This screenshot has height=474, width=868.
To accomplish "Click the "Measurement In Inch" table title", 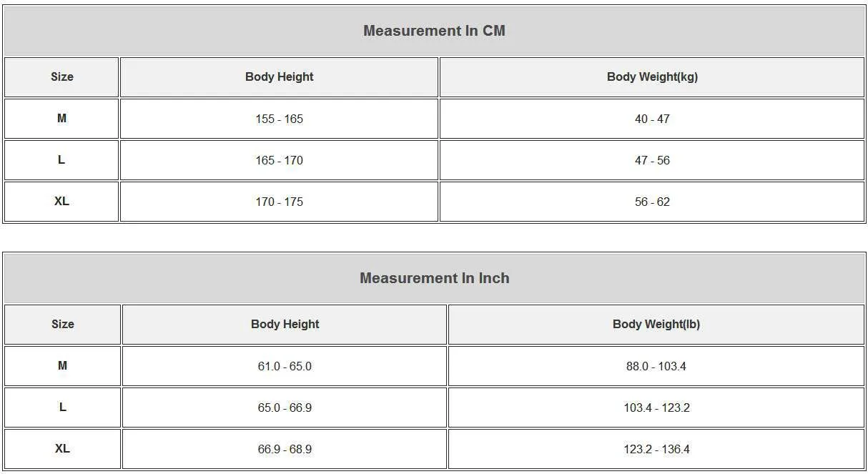I will 434,278.
